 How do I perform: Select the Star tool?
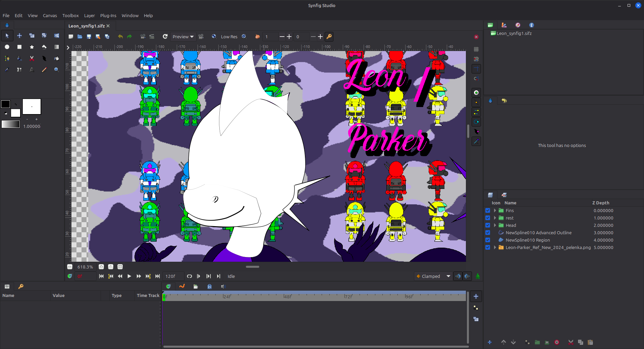tap(32, 47)
